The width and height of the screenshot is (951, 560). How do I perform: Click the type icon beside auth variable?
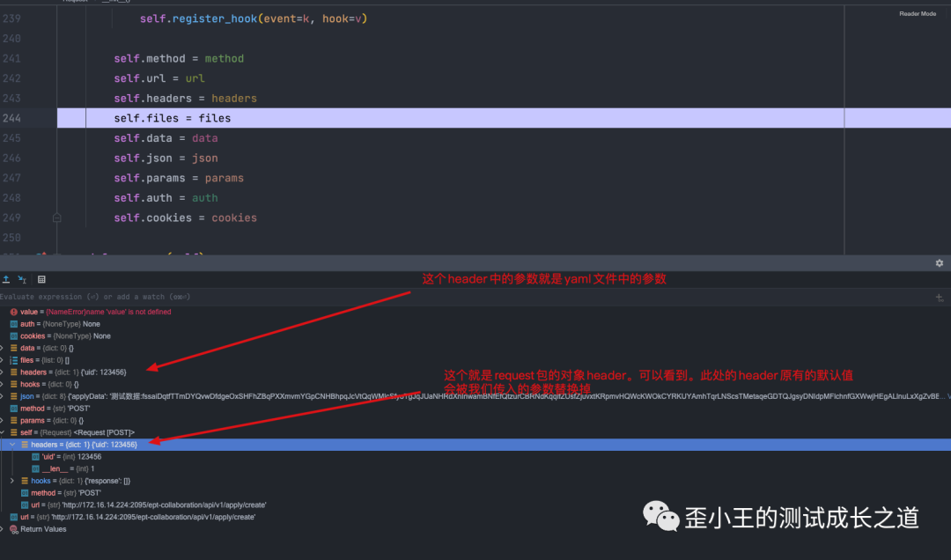click(x=13, y=324)
